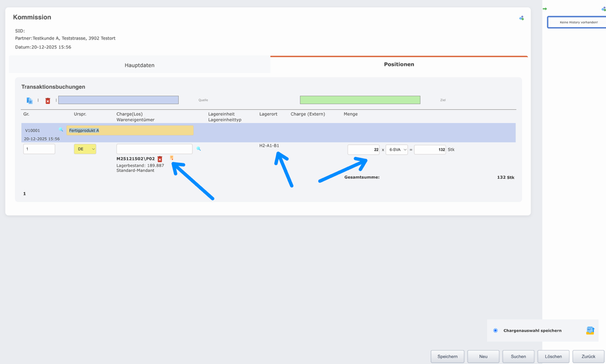Screen dimensions: 606x364
Task: Open the DE origin dropdown
Action: tap(85, 149)
